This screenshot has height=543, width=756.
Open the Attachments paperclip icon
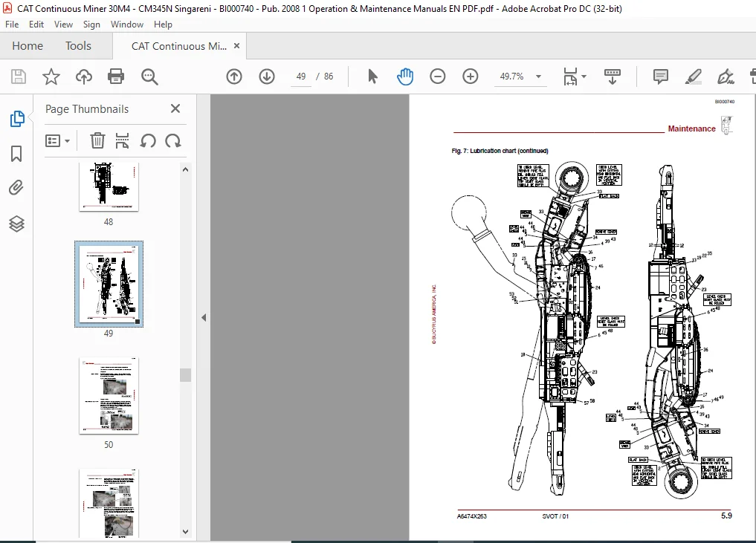16,188
